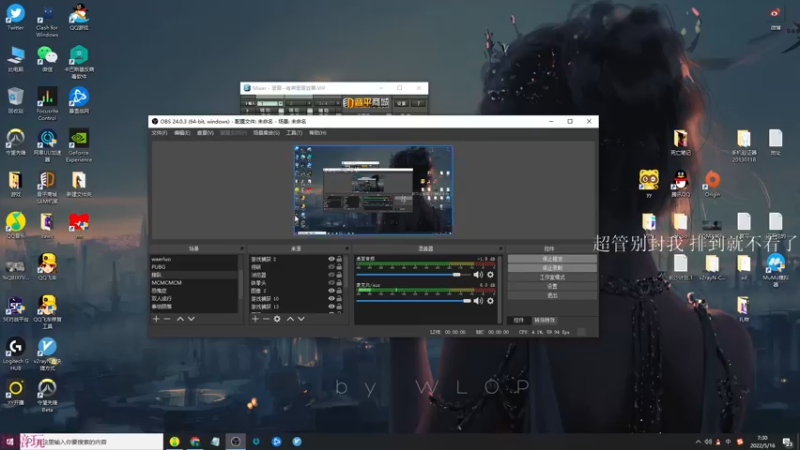This screenshot has width=800, height=450.
Task: Toggle lock on the source ending in 10
Action: [x=339, y=298]
